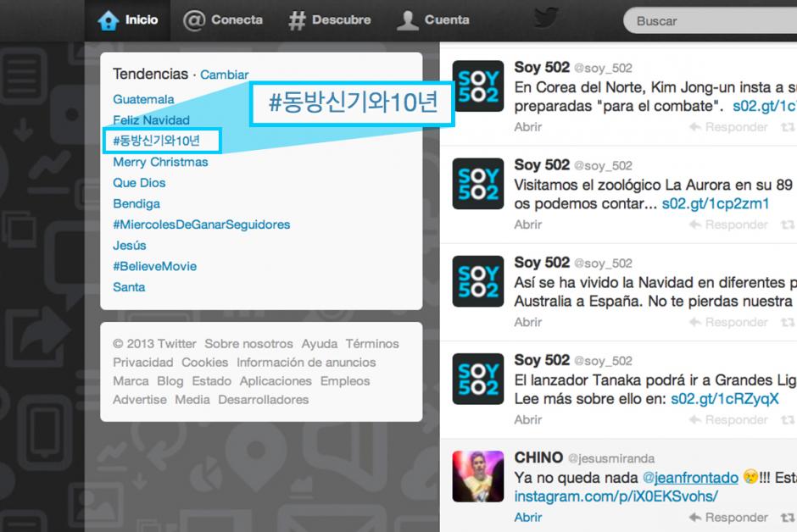Open the Merry Christmas trend

click(x=160, y=162)
